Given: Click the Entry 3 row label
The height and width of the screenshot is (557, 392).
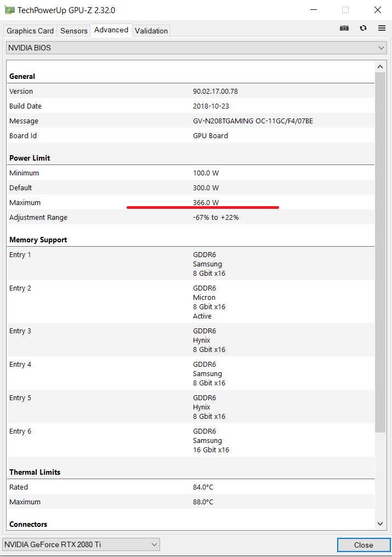Looking at the screenshot, I should coord(20,331).
